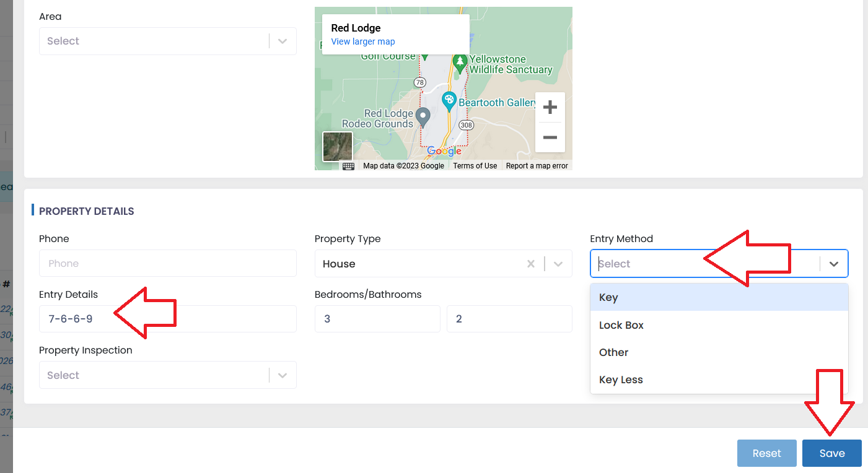Select Key Less option

[x=621, y=380]
